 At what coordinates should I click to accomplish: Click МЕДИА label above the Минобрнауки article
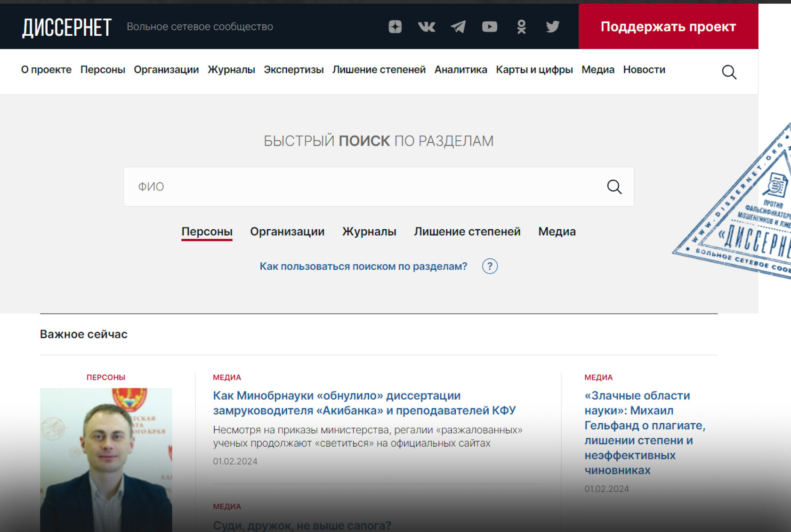(x=227, y=378)
